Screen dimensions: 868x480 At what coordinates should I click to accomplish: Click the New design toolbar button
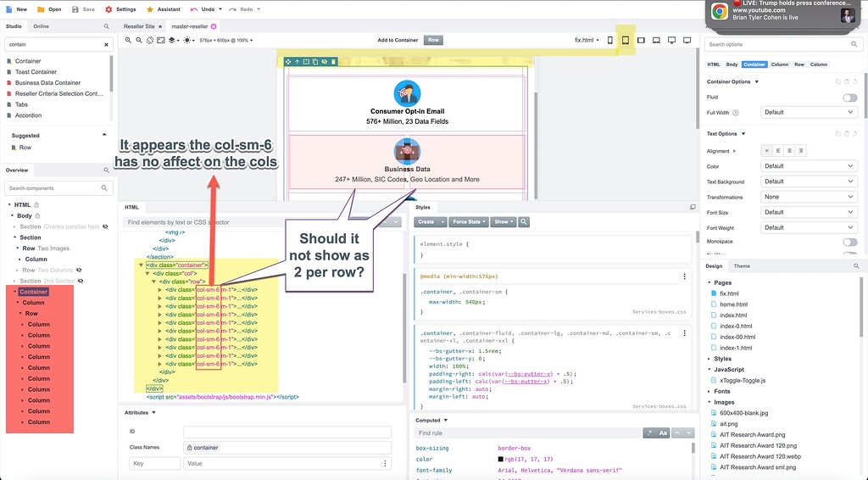pyautogui.click(x=15, y=9)
